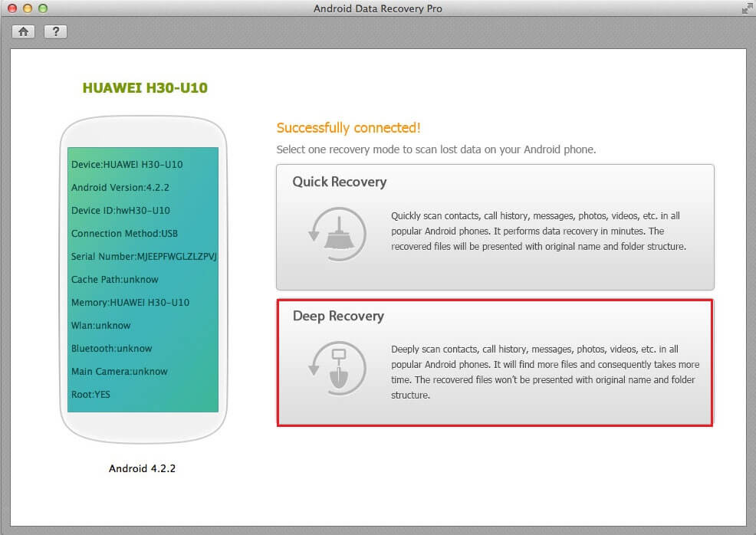Click the red close window button
Image resolution: width=756 pixels, height=535 pixels.
pyautogui.click(x=12, y=9)
